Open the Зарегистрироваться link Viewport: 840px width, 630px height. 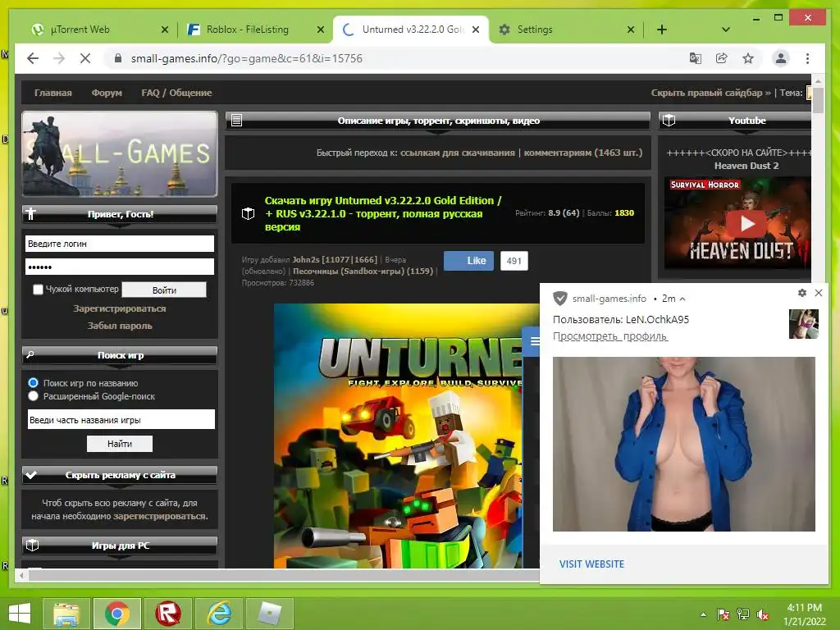point(120,308)
